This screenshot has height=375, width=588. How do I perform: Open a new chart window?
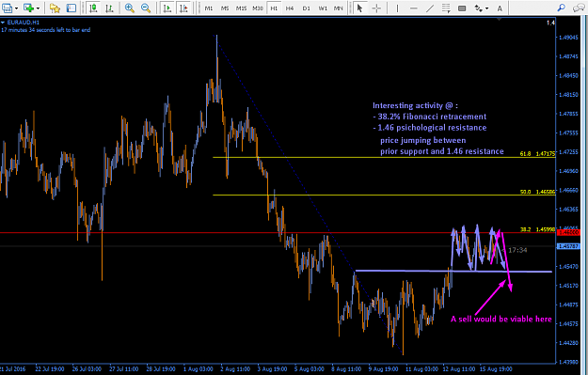(x=7, y=8)
